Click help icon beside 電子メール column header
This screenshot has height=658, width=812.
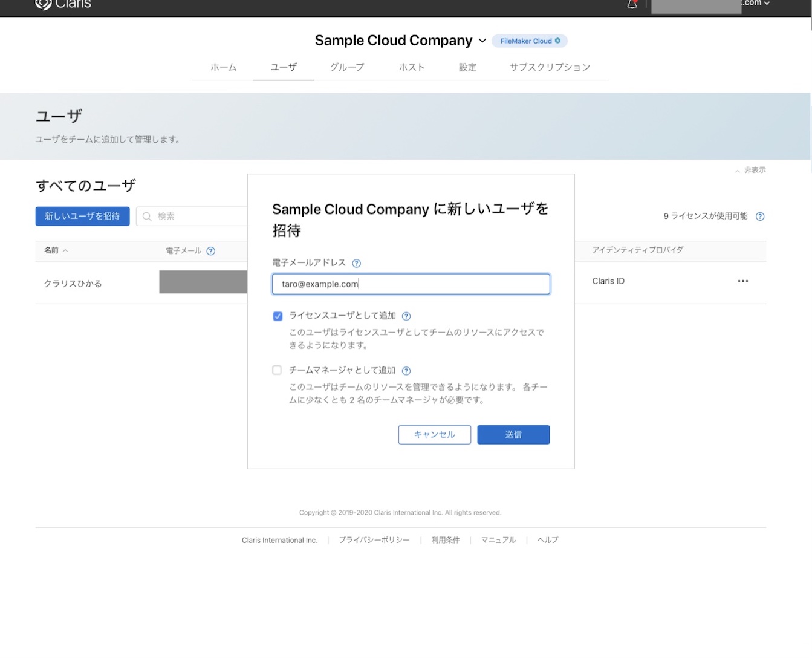tap(210, 250)
